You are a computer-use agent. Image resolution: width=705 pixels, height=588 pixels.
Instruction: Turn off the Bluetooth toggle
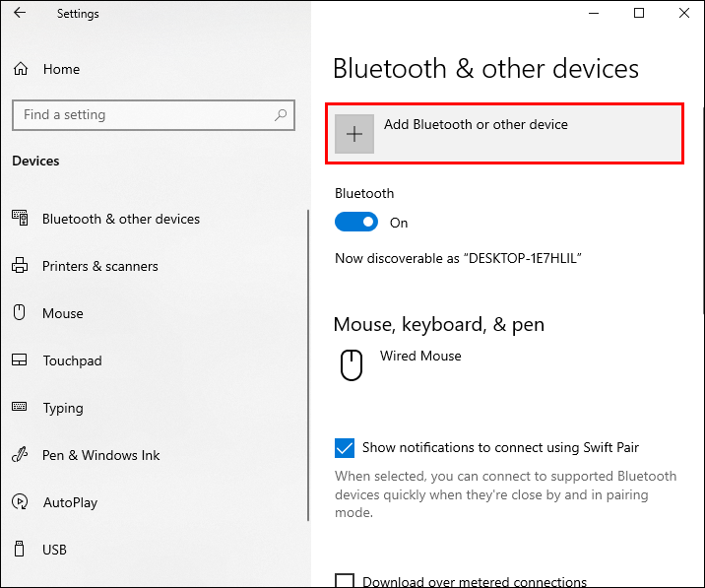(x=355, y=223)
